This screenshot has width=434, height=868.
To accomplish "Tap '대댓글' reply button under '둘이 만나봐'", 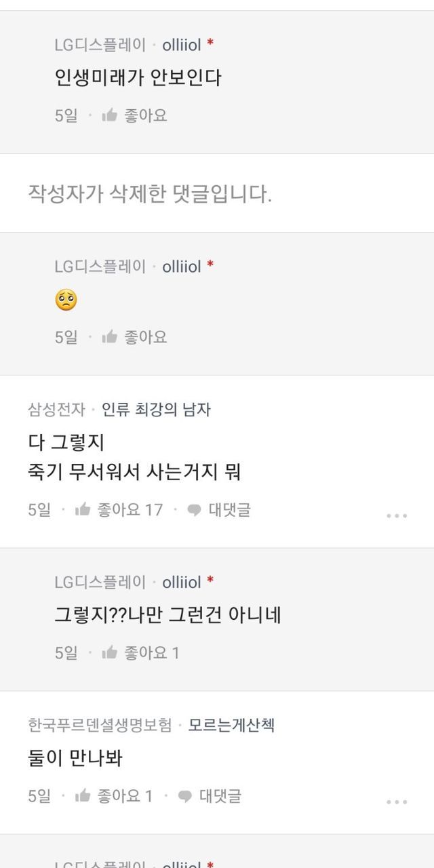I will click(220, 796).
